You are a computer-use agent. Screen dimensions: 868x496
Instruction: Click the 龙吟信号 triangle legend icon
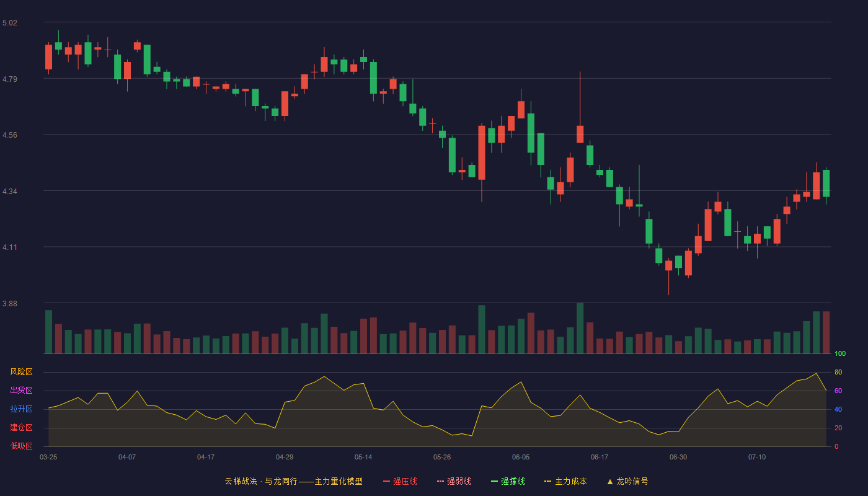pos(610,481)
